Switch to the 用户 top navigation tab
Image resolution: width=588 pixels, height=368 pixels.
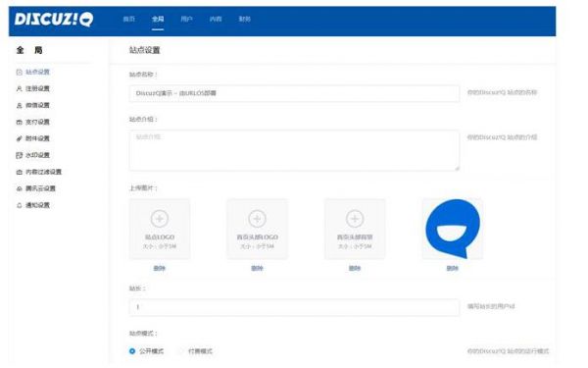point(186,19)
